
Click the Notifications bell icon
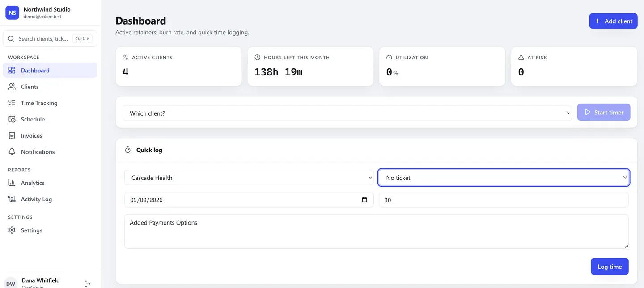12,152
